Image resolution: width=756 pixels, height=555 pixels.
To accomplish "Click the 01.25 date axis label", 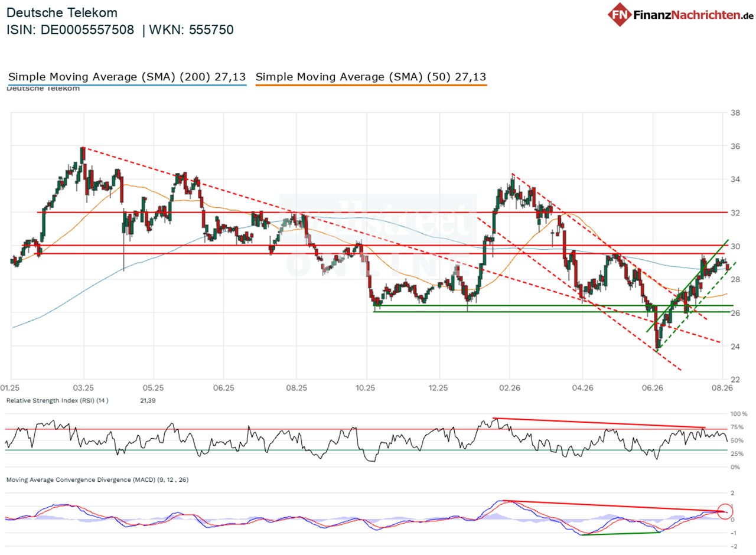I will pyautogui.click(x=10, y=388).
